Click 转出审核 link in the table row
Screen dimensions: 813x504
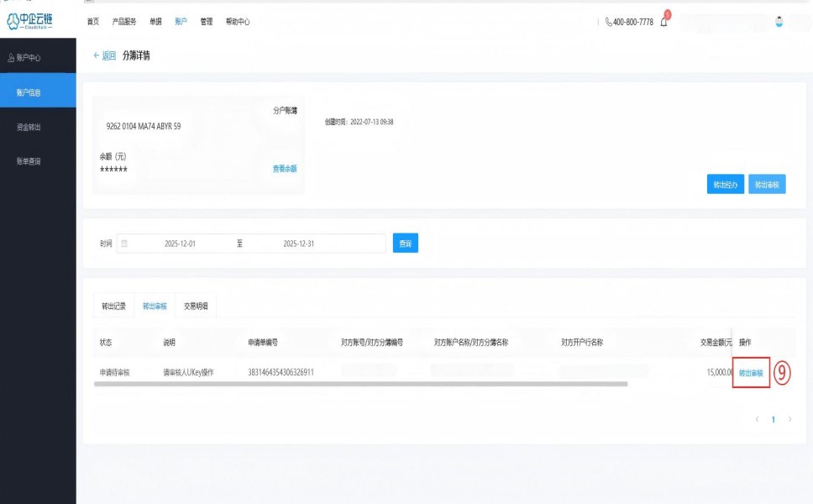pyautogui.click(x=751, y=373)
